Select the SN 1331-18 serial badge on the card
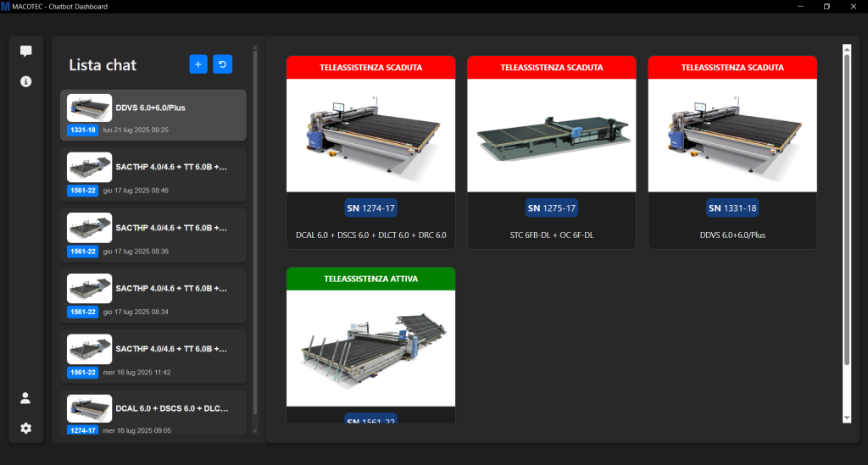Screen dimensions: 868x465 point(732,208)
